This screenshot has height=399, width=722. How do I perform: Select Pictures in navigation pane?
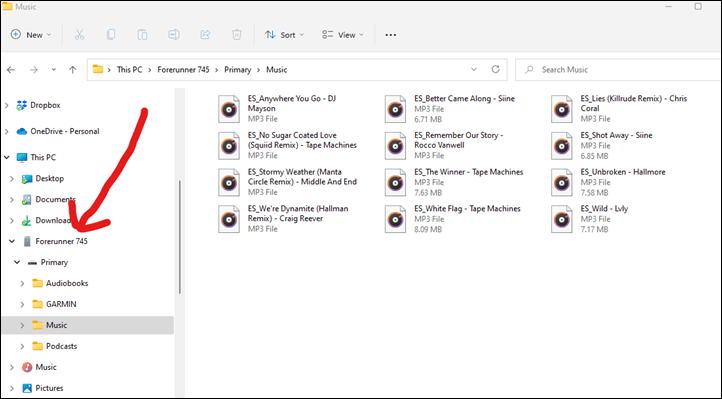(49, 388)
